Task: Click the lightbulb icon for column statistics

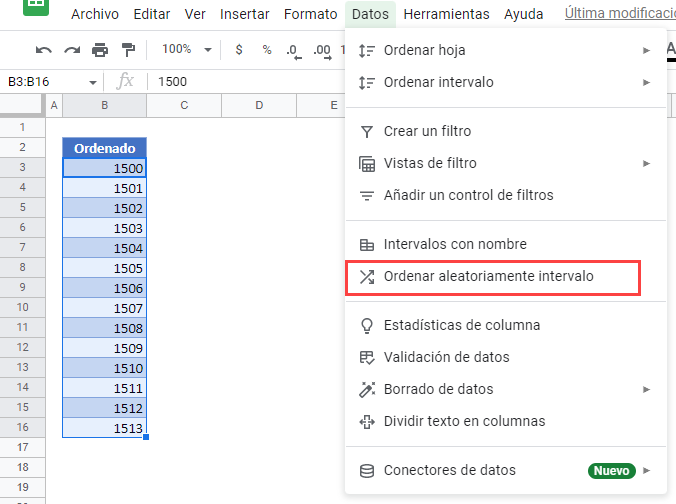Action: (x=367, y=326)
